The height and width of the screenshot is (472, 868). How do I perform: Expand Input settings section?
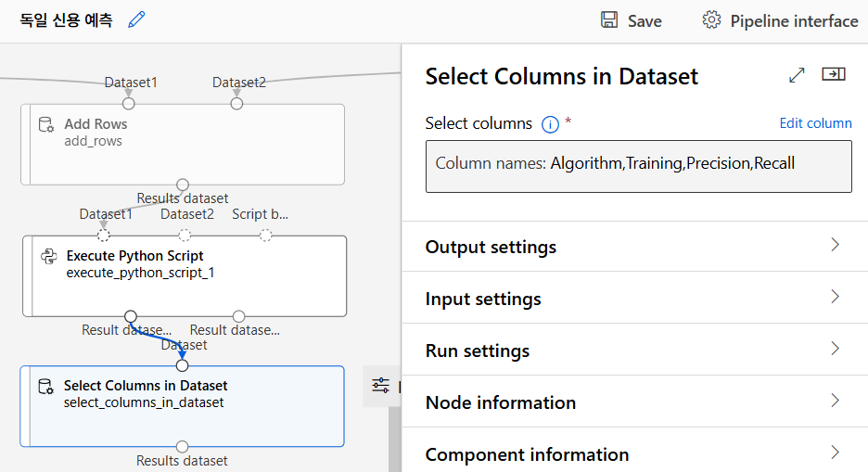(x=835, y=298)
